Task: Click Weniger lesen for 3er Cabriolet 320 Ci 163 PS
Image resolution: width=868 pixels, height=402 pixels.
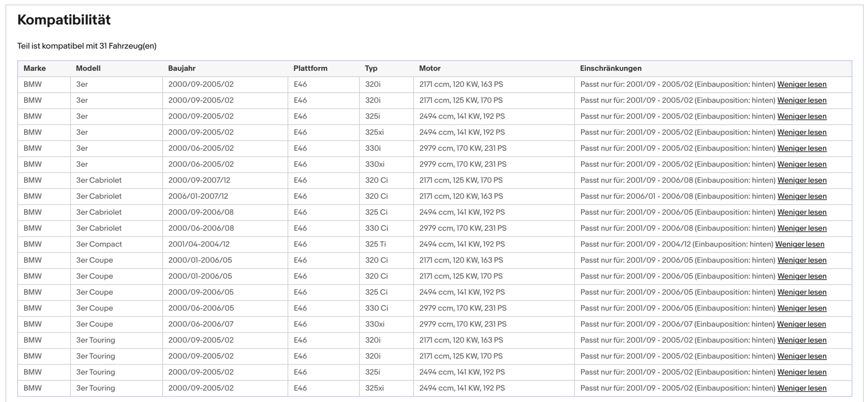Action: [801, 196]
